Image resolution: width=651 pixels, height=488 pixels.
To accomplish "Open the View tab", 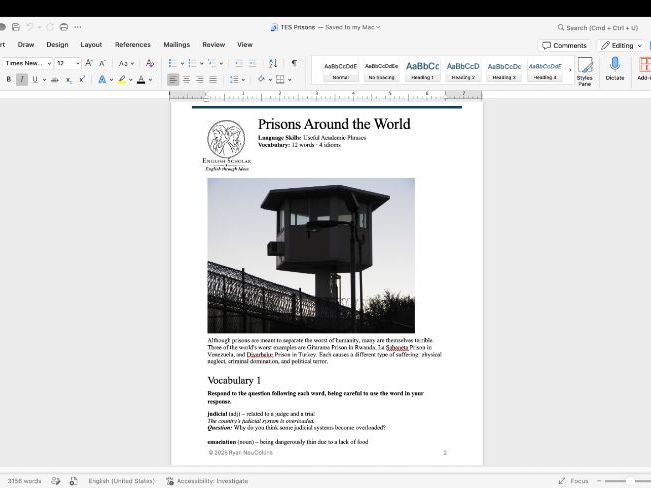I will tap(245, 44).
